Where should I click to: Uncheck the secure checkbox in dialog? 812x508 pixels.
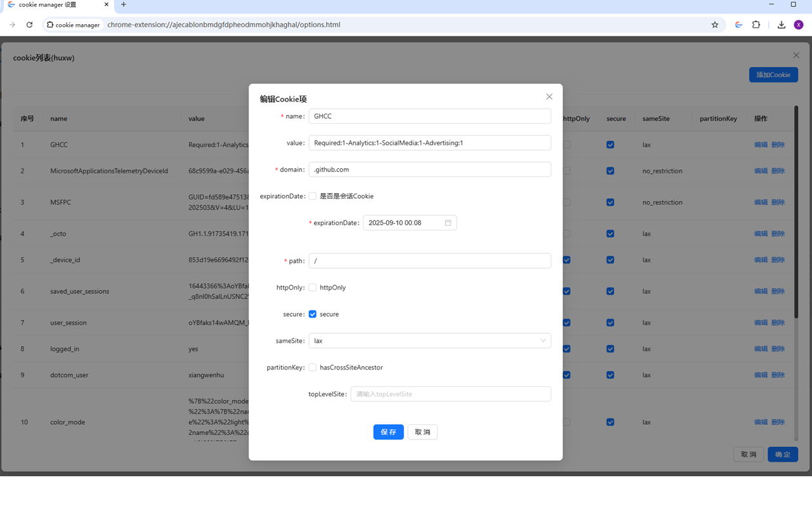313,314
